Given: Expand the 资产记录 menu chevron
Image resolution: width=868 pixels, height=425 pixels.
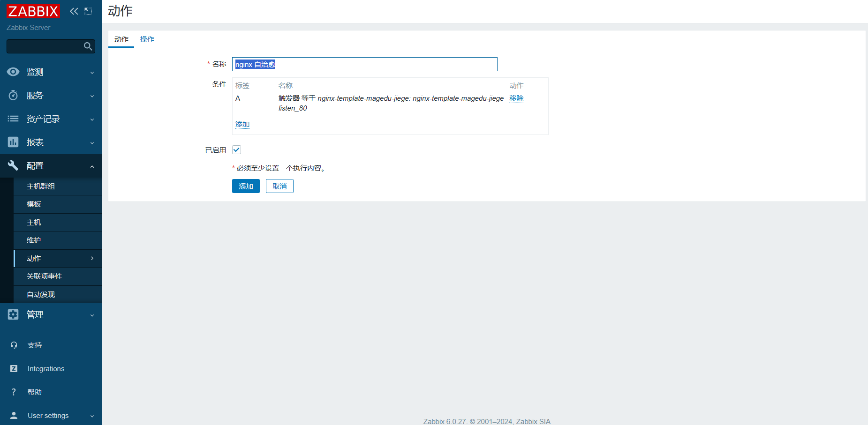Looking at the screenshot, I should tap(92, 119).
